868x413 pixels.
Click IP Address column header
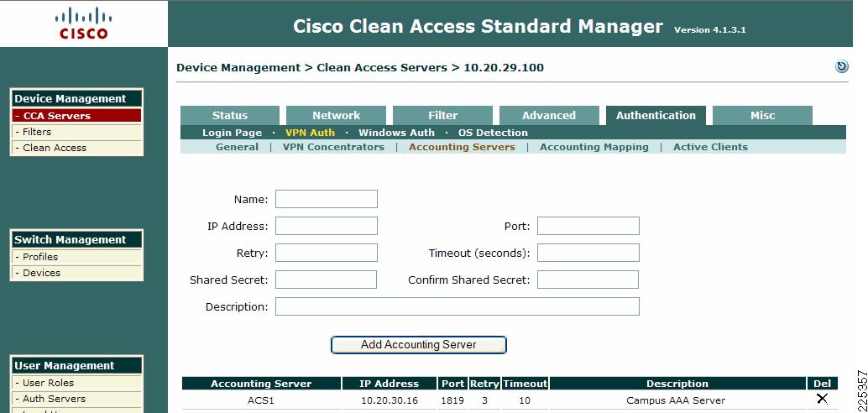[390, 384]
